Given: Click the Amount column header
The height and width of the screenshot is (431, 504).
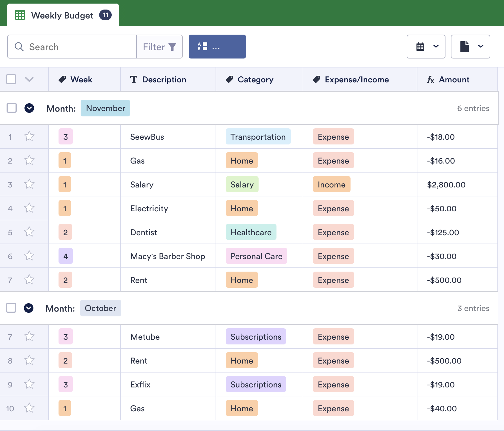Looking at the screenshot, I should pyautogui.click(x=454, y=79).
